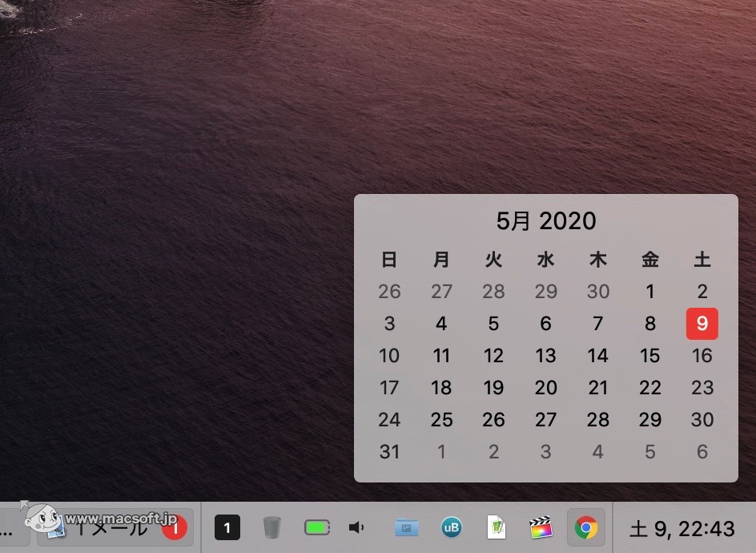Viewport: 756px width, 553px height.
Task: Select grayed-out June 1 in the calendar
Action: click(441, 452)
